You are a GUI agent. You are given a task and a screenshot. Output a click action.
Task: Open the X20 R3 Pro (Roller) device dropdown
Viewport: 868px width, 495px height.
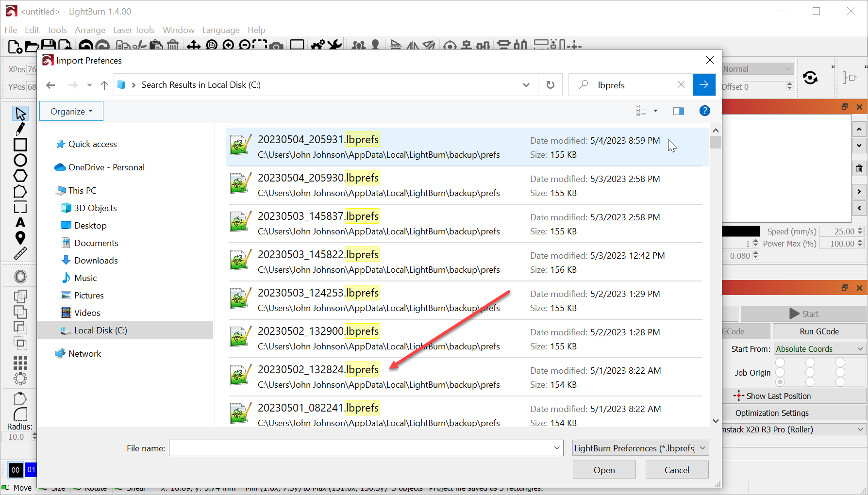point(794,429)
